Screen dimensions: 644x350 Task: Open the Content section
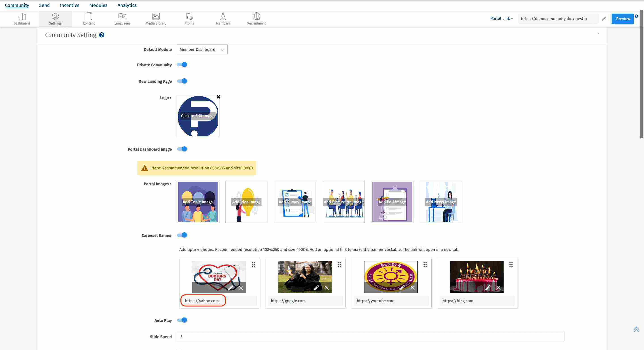tap(89, 19)
